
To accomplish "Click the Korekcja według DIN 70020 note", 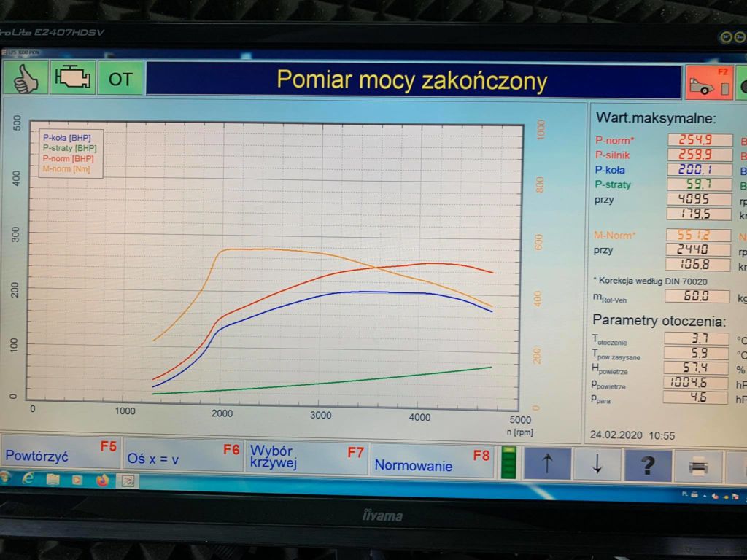I will click(650, 281).
